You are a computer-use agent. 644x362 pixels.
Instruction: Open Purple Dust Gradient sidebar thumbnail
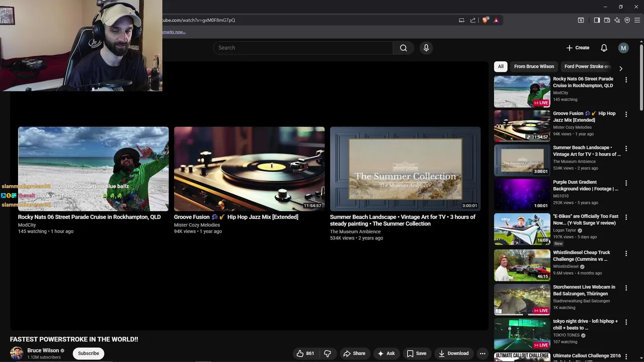pos(522,195)
